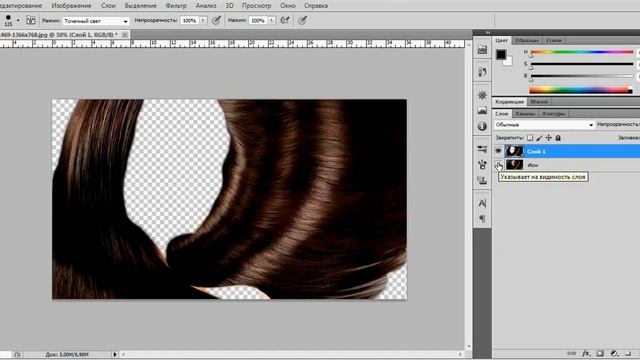Click the S saturation slider
The height and width of the screenshot is (360, 640).
tap(582, 64)
